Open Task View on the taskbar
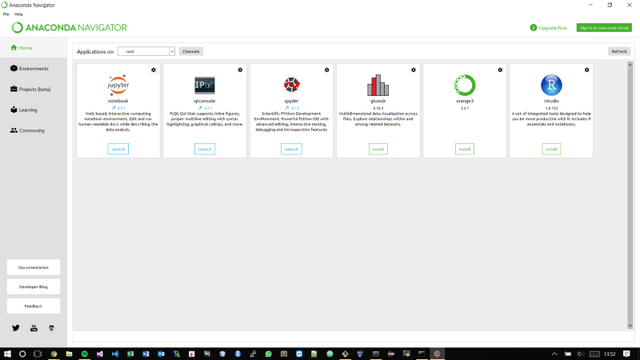640x360 pixels. 38,354
